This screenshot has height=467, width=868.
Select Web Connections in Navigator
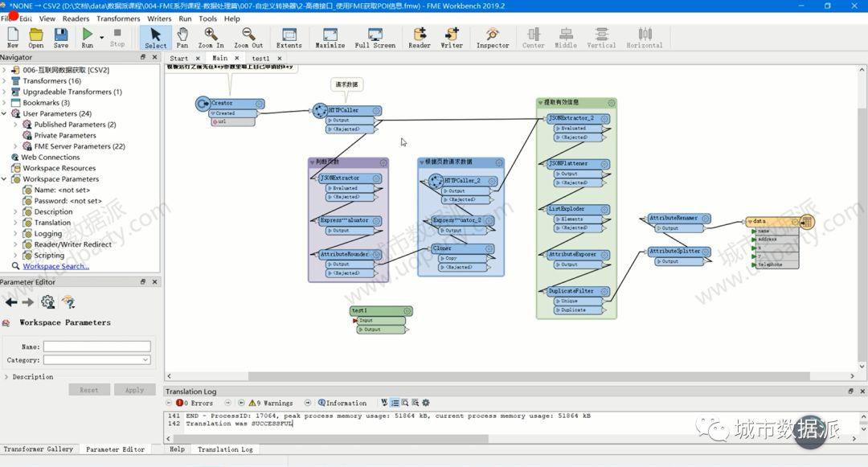tap(51, 158)
